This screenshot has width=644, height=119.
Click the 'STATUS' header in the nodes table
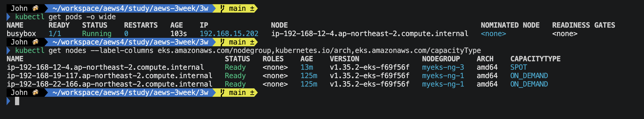pos(237,59)
